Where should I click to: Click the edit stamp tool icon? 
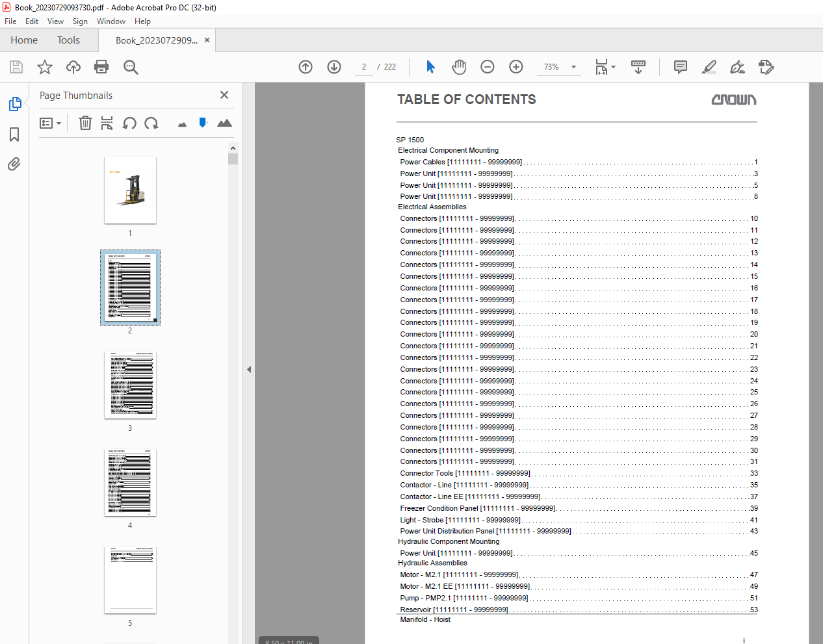(x=766, y=67)
